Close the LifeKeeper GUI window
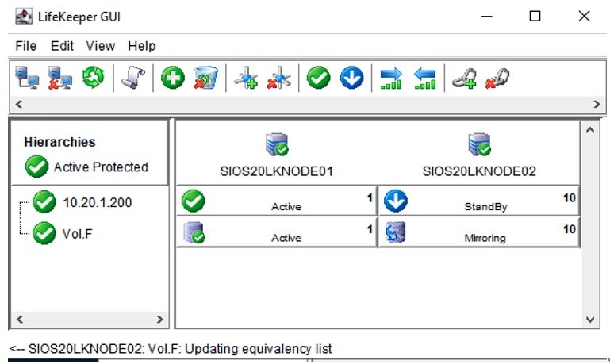The width and height of the screenshot is (610, 364). pos(584,16)
